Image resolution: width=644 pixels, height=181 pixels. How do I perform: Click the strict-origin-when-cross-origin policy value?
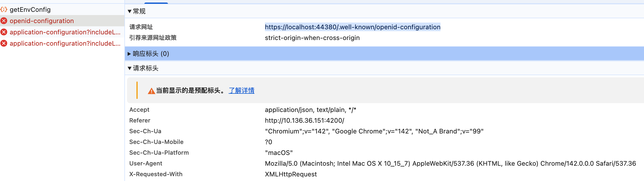coord(312,38)
